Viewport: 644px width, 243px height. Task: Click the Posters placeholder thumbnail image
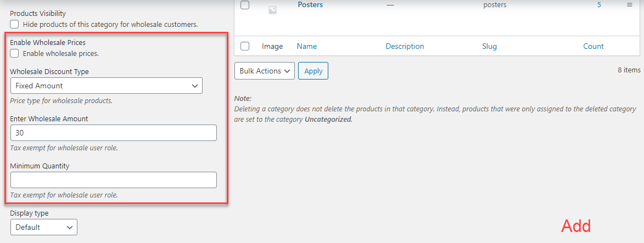click(272, 9)
